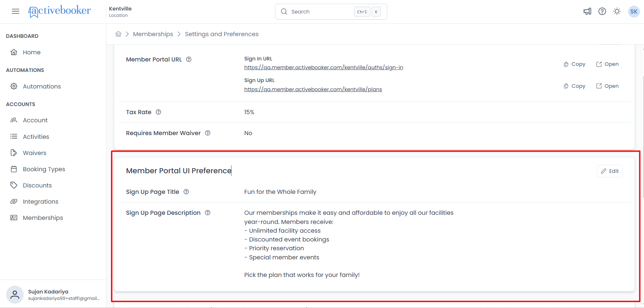Click the Kentville Location selector
This screenshot has width=644, height=308.
(x=120, y=11)
